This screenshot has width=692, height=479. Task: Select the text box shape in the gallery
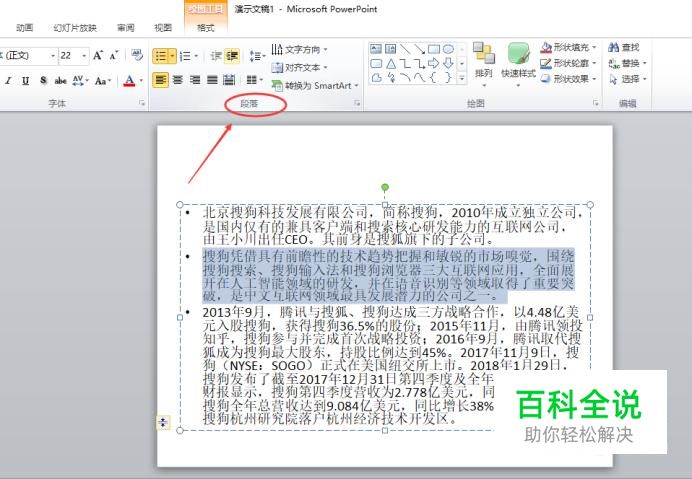click(376, 49)
